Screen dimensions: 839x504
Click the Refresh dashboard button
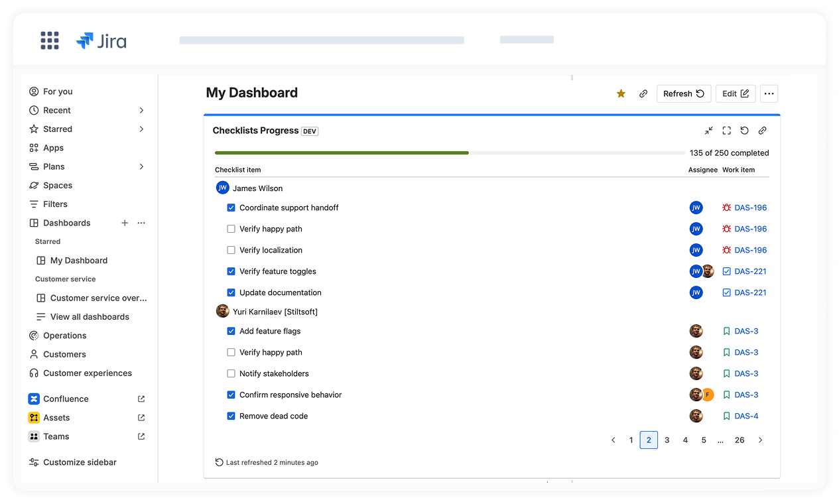[x=683, y=94]
